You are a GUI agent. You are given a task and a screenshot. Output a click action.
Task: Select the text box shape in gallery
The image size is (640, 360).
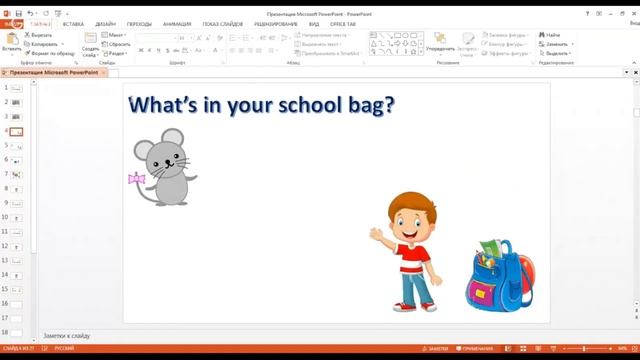(373, 36)
